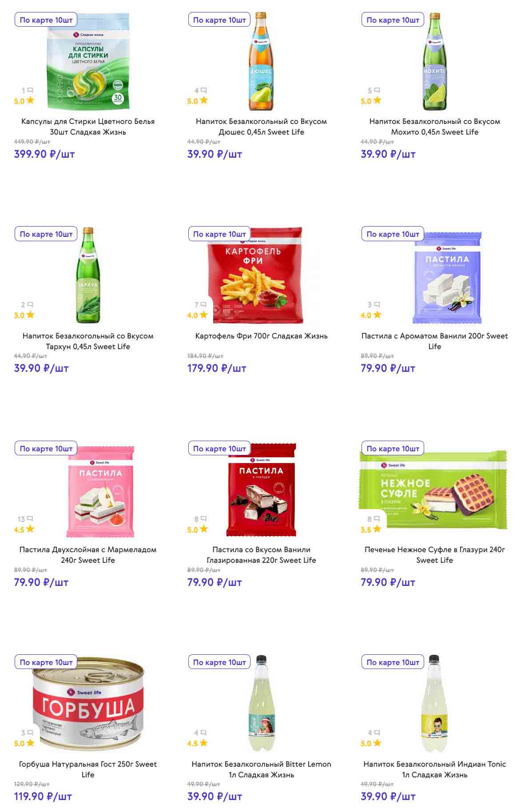Click the review comment icon for vanilla пастила
Image resolution: width=525 pixels, height=812 pixels.
click(x=377, y=305)
